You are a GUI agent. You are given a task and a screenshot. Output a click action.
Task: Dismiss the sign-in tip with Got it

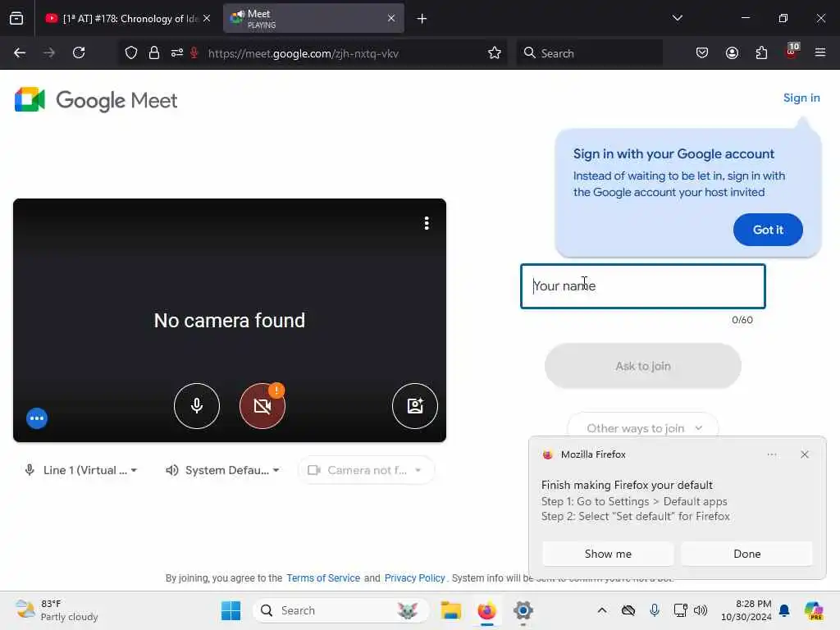(x=768, y=230)
